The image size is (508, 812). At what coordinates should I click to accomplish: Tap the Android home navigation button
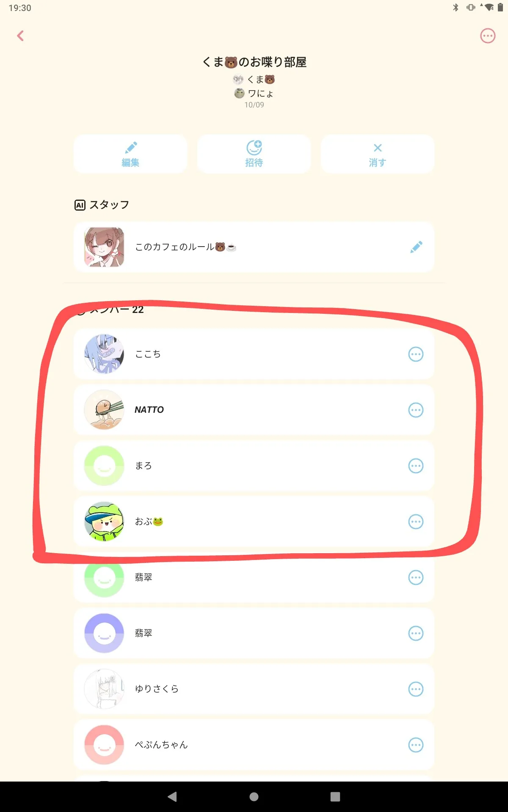pyautogui.click(x=254, y=797)
